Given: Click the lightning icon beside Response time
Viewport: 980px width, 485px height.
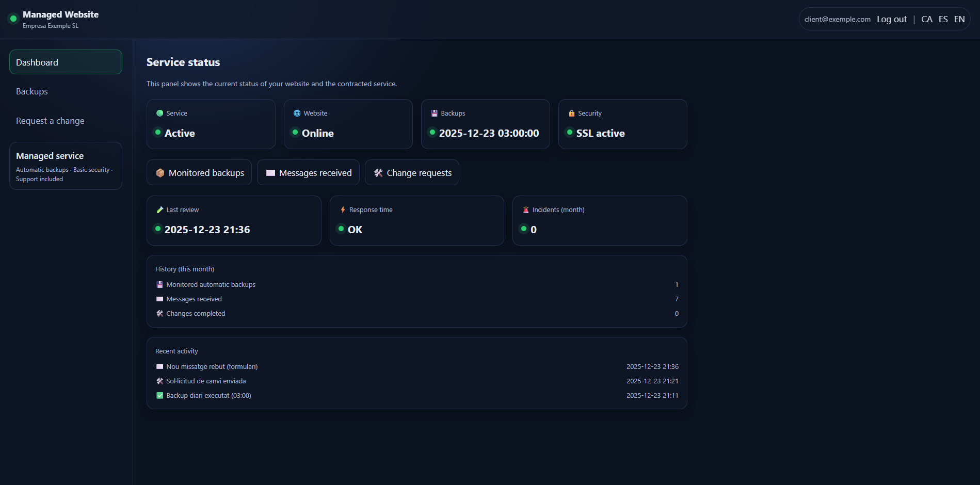Looking at the screenshot, I should 343,210.
